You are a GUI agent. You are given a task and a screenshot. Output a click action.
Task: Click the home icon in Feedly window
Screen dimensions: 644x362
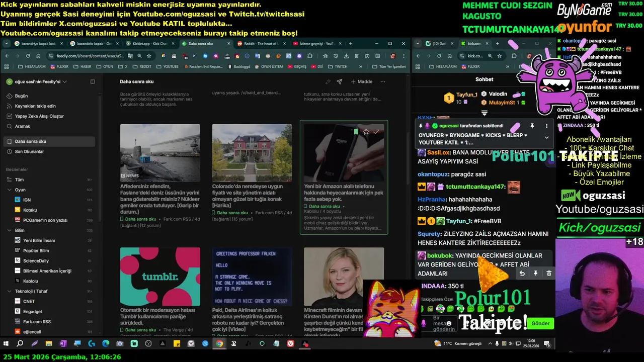coord(38,56)
